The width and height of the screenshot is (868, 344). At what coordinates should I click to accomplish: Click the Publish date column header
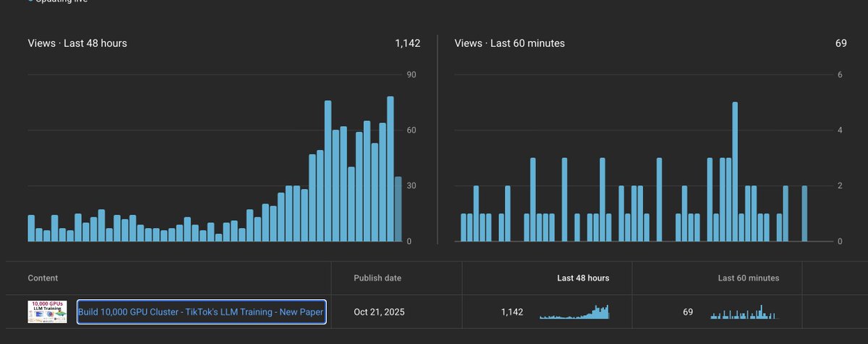(x=378, y=278)
